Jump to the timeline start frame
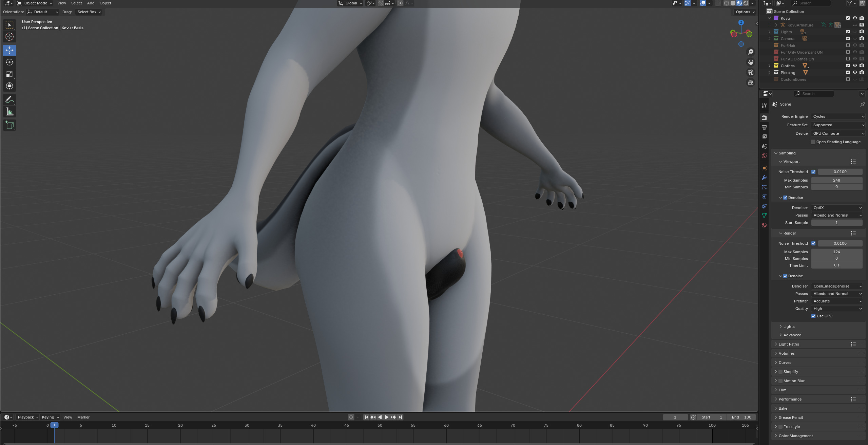Image resolution: width=868 pixels, height=445 pixels. [x=366, y=417]
